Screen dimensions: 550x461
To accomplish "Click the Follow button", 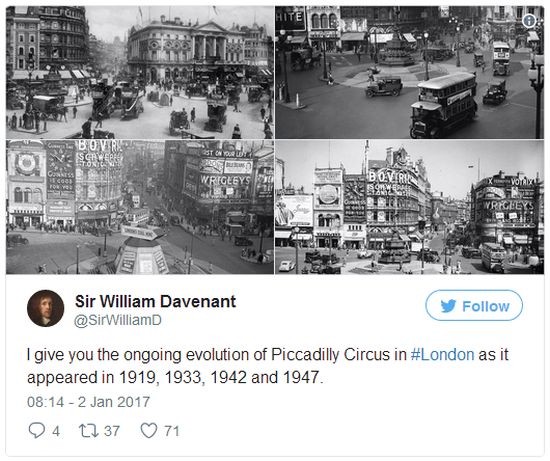I will point(474,306).
